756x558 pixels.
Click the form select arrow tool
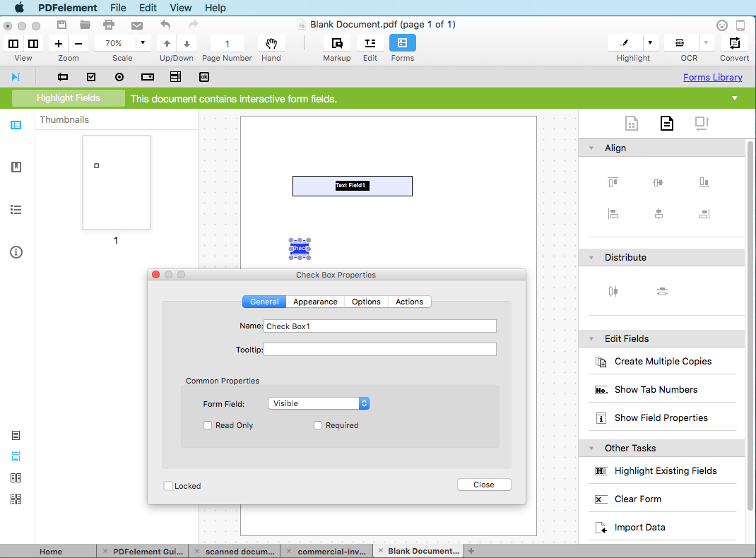point(16,77)
